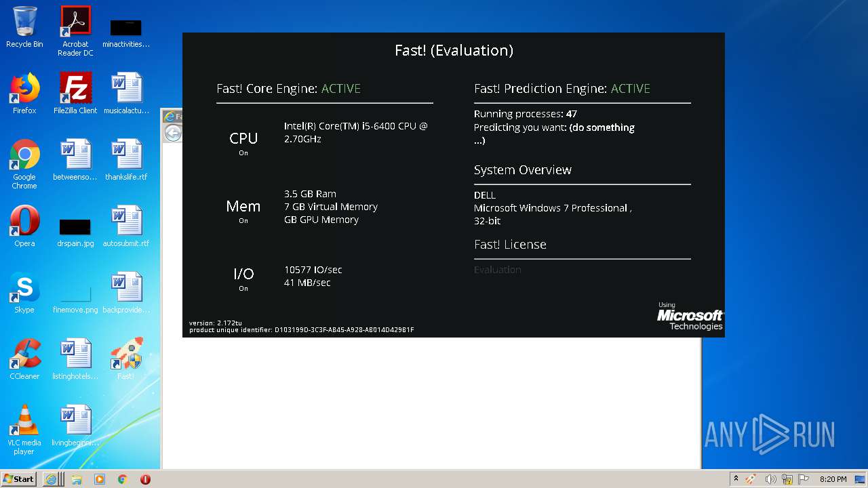The image size is (868, 488).
Task: Click the 3.5 GB Ram value
Action: 310,194
